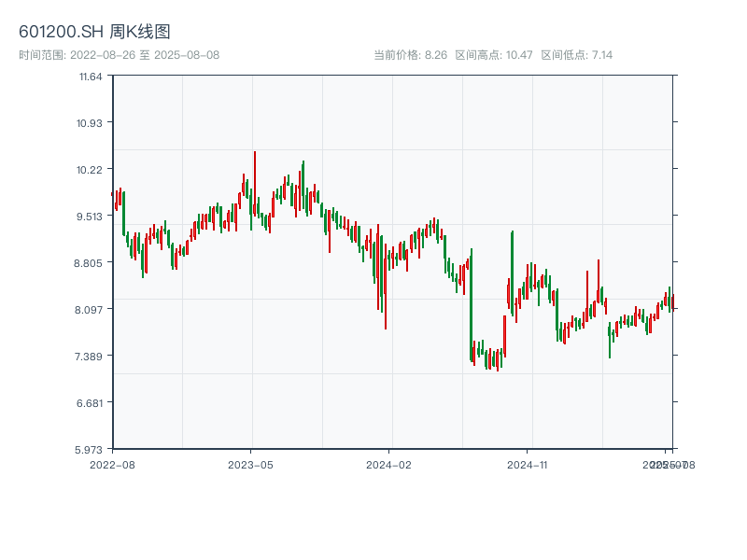
Task: Select the 8.097 y-axis price label
Action: tap(91, 309)
